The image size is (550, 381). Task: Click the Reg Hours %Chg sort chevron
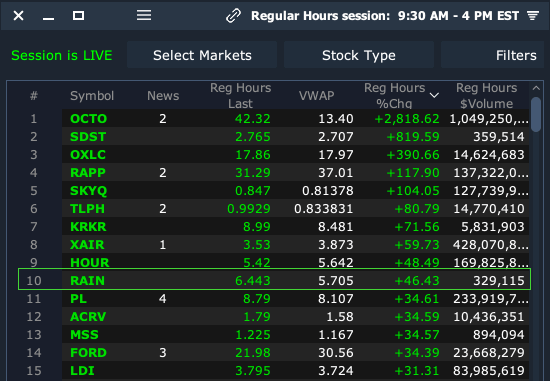click(x=434, y=95)
